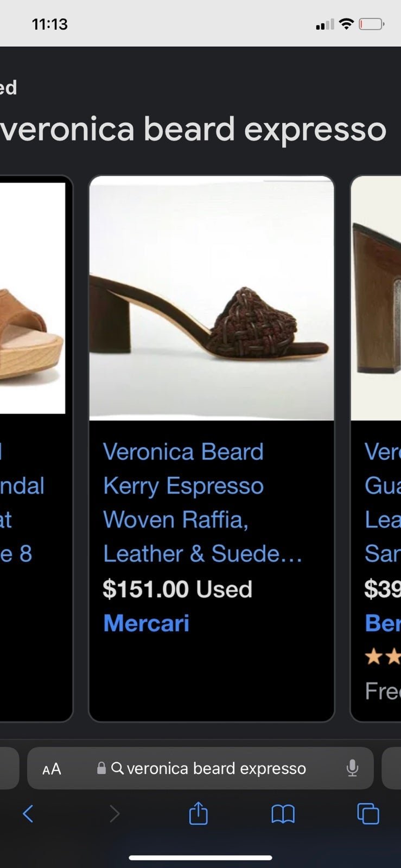Viewport: 401px width, 868px height.
Task: Open Veronica Beard Kerry Espresso listing title
Action: point(202,502)
